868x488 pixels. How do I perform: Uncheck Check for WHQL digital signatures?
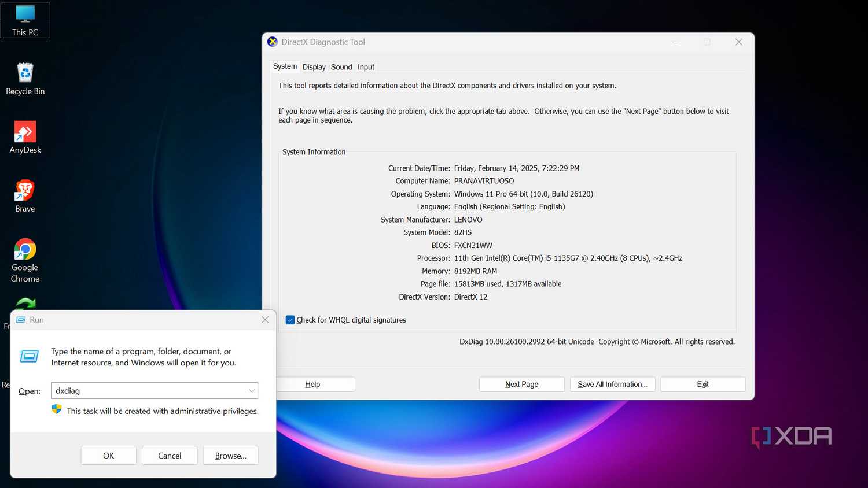[290, 320]
